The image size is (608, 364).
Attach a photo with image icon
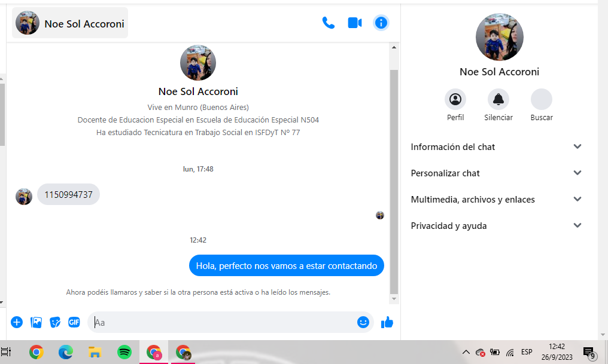point(36,322)
